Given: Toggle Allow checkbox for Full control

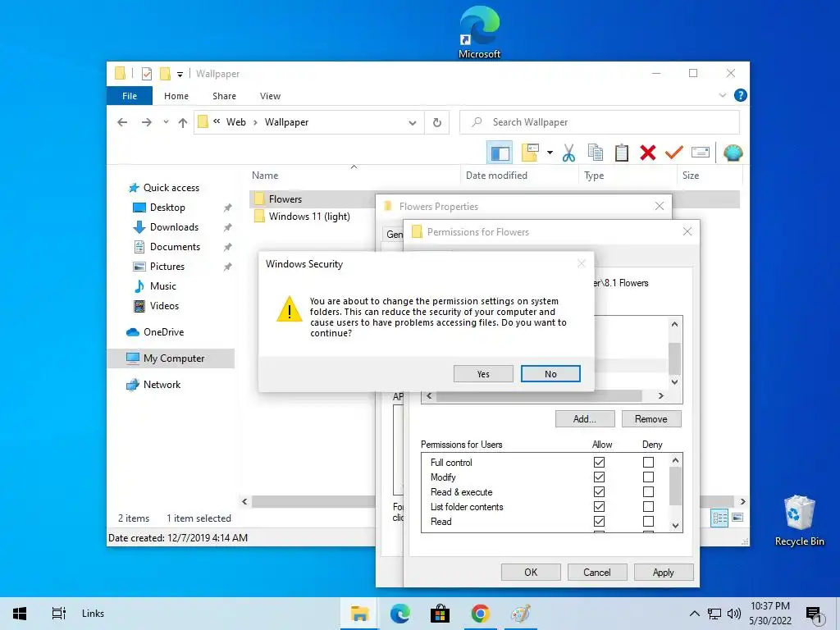Looking at the screenshot, I should [599, 462].
